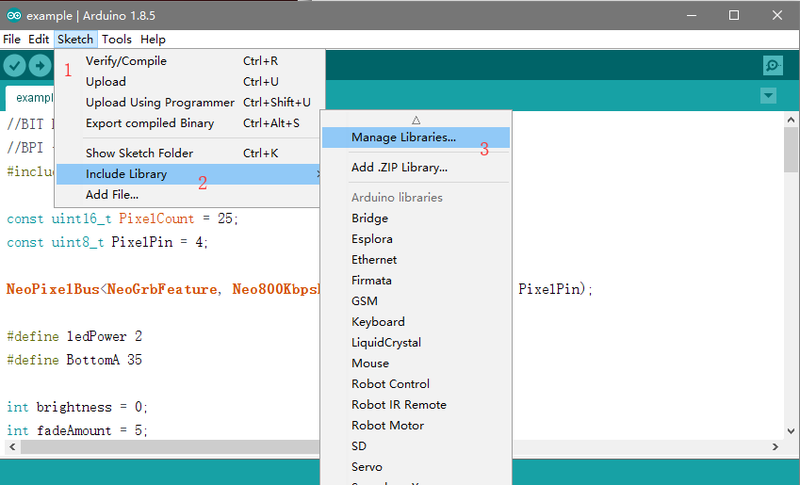Click Export compiled Binary
The width and height of the screenshot is (800, 485).
pos(150,123)
